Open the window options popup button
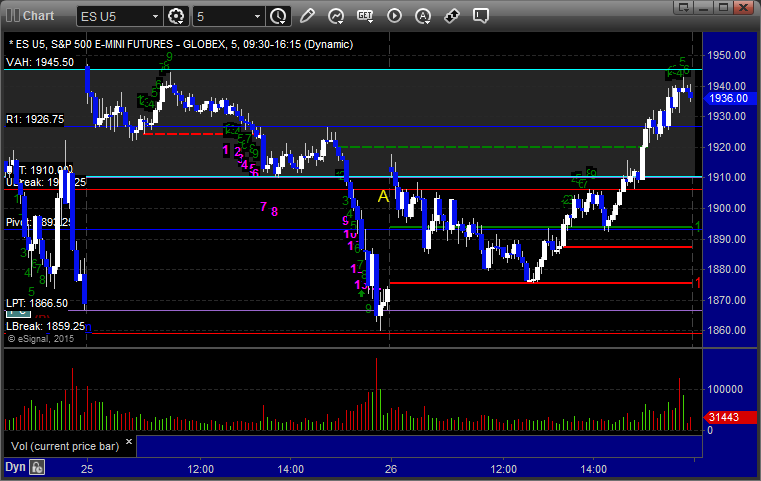This screenshot has width=761, height=481. tap(684, 7)
